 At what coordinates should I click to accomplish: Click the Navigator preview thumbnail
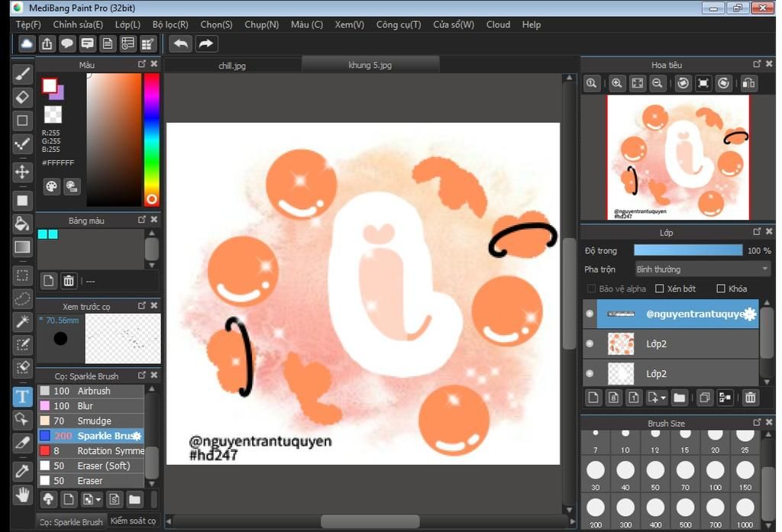coord(678,157)
